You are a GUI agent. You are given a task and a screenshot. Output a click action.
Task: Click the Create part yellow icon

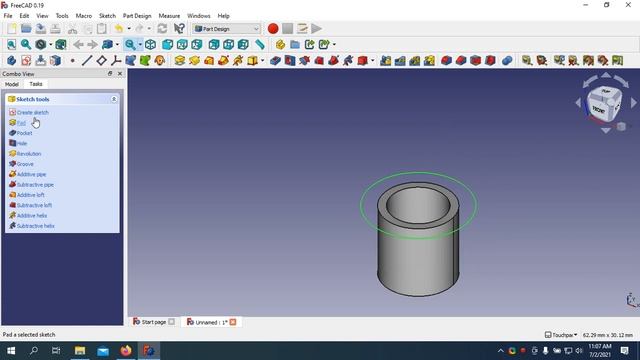280,44
